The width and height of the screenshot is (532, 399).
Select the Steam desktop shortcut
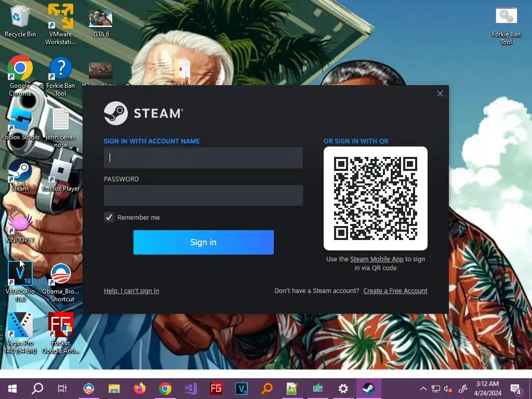point(20,176)
